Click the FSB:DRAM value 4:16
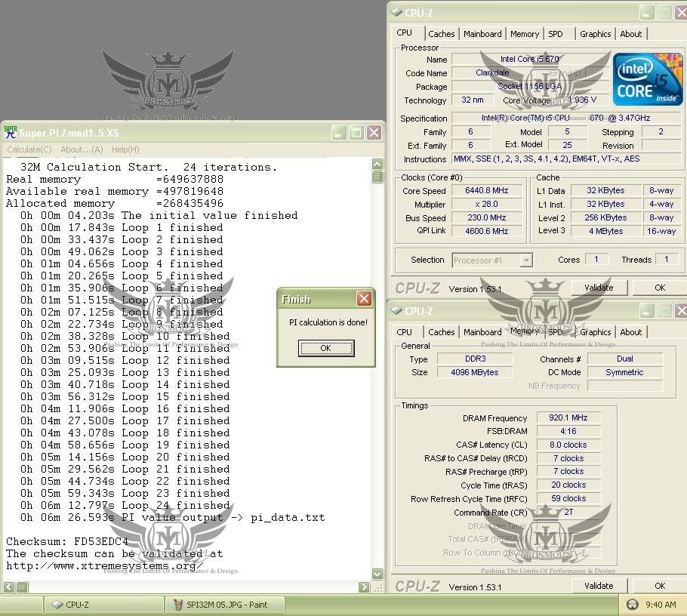The image size is (687, 616). click(568, 432)
